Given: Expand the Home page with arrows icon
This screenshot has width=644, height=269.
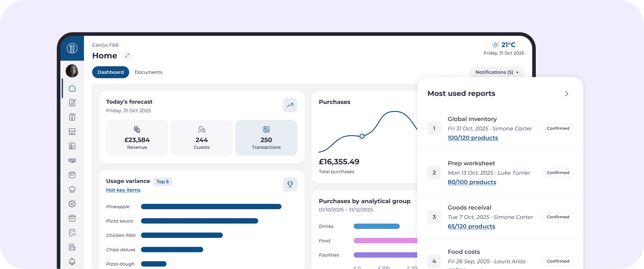Looking at the screenshot, I should pos(127,56).
